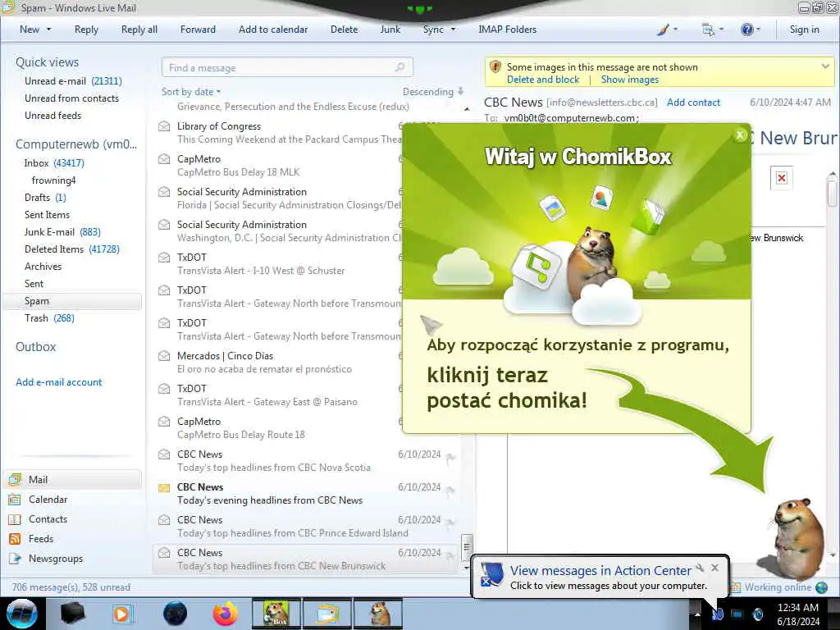Click Add e-mail account link
Image resolution: width=840 pixels, height=630 pixels.
(x=58, y=382)
